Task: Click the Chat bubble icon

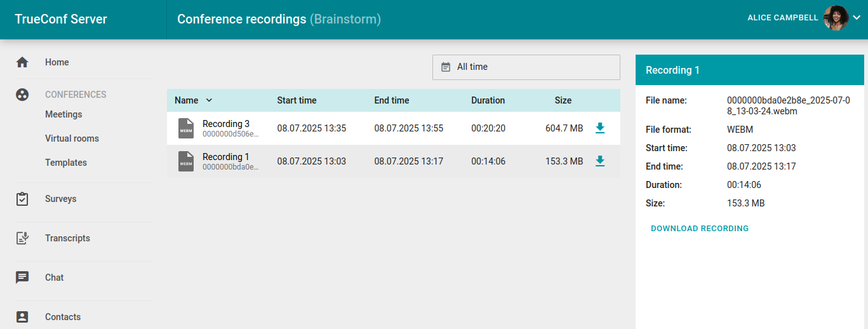Action: point(22,278)
